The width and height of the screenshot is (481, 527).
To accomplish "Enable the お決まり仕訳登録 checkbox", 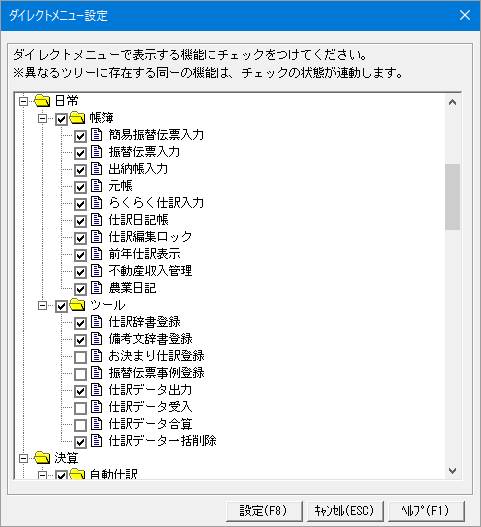I will (80, 357).
